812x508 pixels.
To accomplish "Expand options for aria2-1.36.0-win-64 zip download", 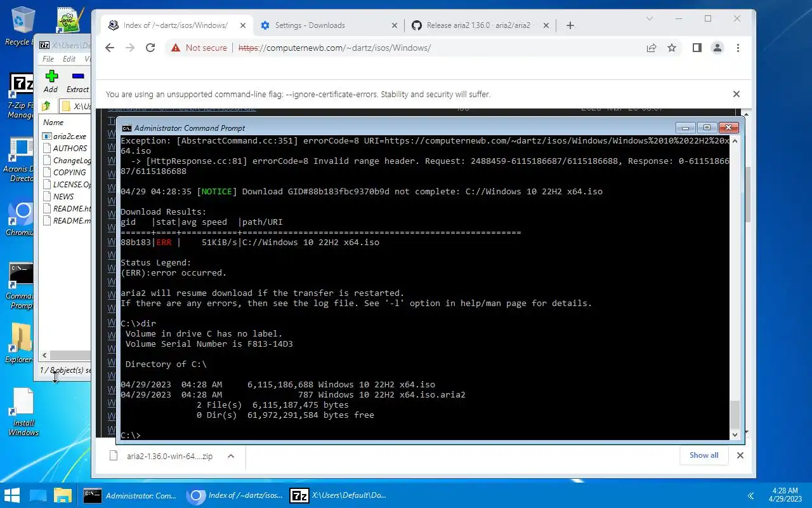I will pyautogui.click(x=231, y=456).
